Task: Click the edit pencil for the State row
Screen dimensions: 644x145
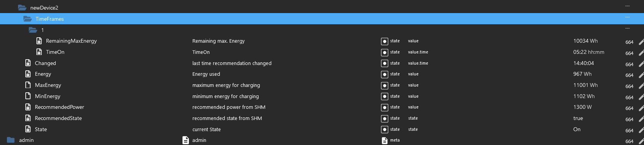Action: (x=641, y=130)
